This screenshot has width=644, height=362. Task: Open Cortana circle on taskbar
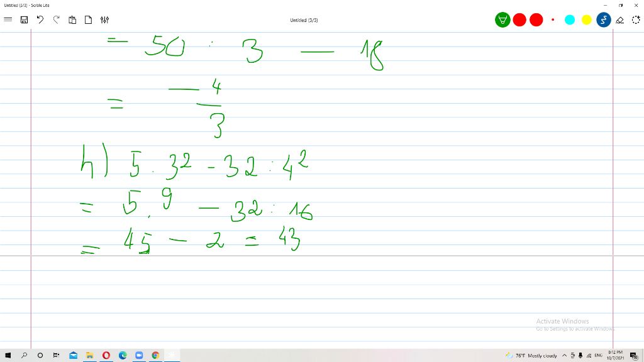coord(40,356)
